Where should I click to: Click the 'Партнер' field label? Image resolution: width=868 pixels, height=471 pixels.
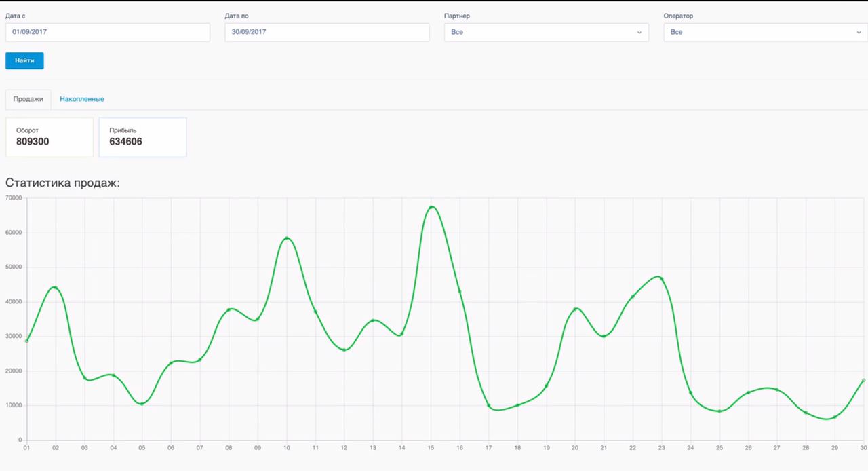pos(457,16)
